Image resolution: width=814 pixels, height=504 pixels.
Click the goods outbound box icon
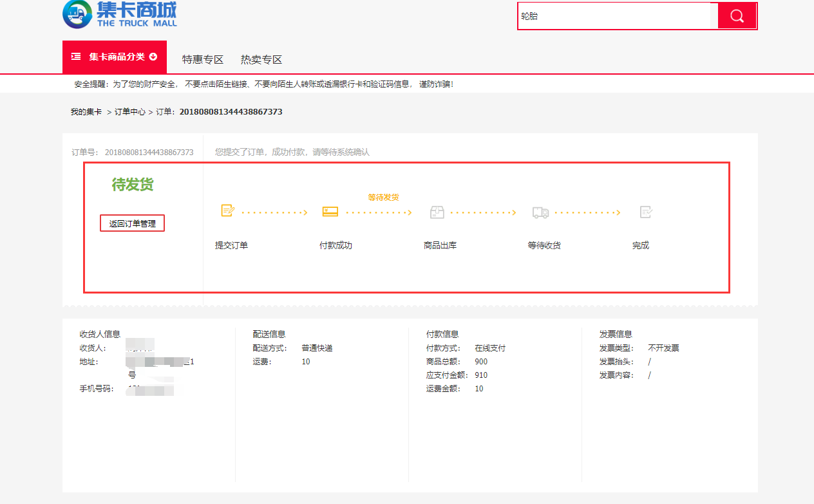point(437,212)
